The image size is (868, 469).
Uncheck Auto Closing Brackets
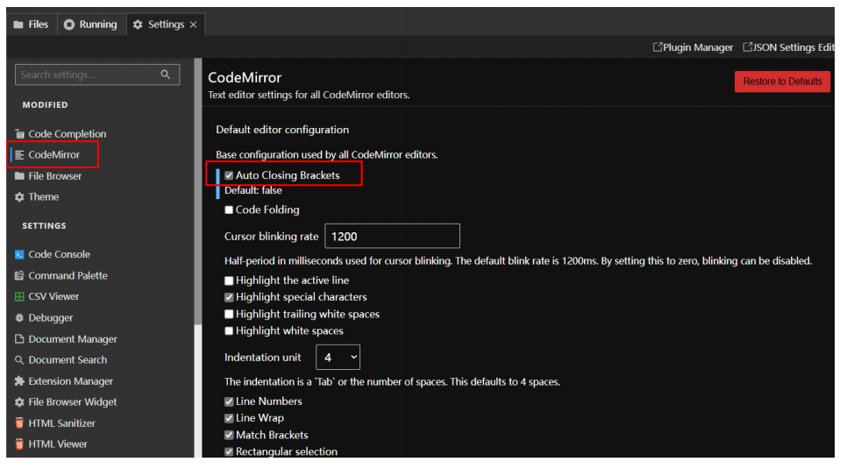click(229, 175)
